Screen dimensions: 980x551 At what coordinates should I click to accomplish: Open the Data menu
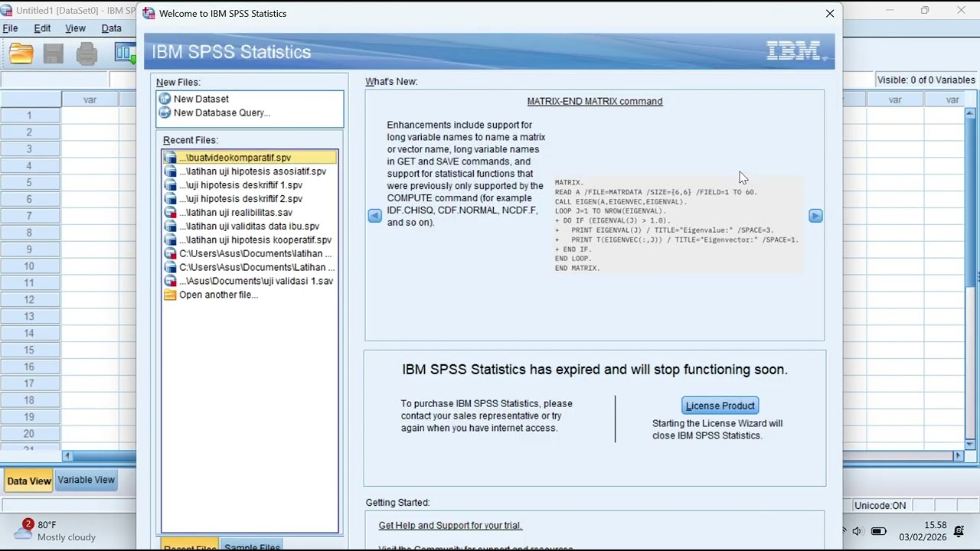112,28
